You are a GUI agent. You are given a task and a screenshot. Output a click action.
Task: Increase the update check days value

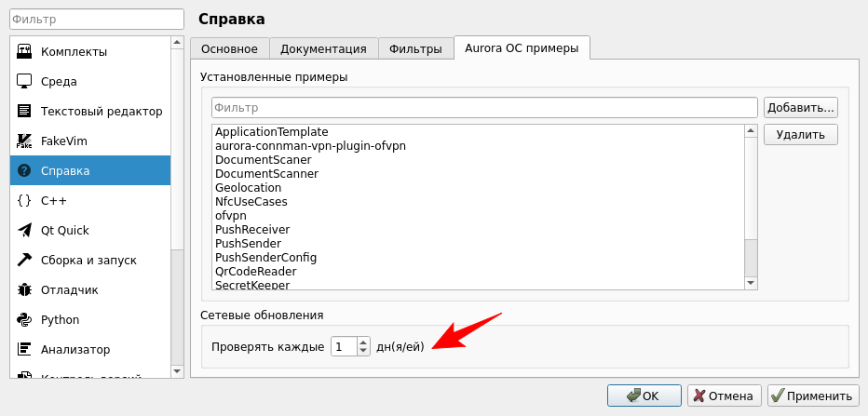pos(363,342)
